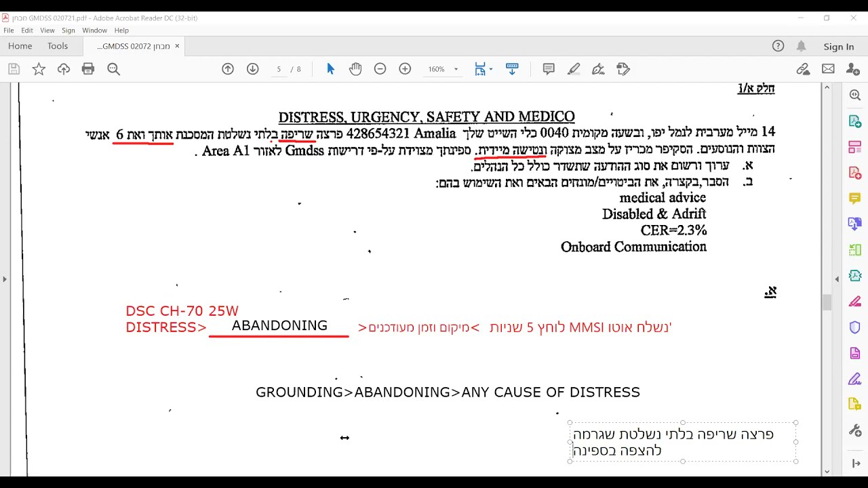Click the ABANDONING text annotation
868x488 pixels.
pyautogui.click(x=279, y=325)
